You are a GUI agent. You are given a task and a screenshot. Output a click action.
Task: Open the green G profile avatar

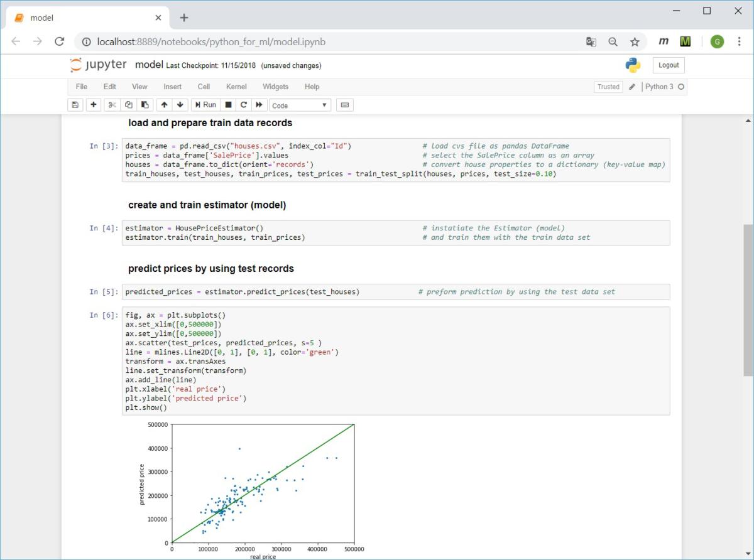coord(717,41)
